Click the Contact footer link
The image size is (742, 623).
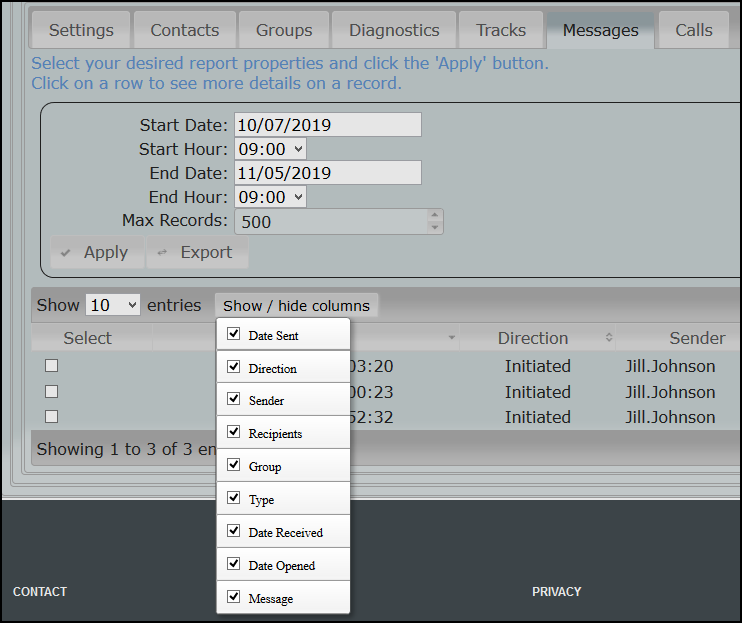coord(40,592)
